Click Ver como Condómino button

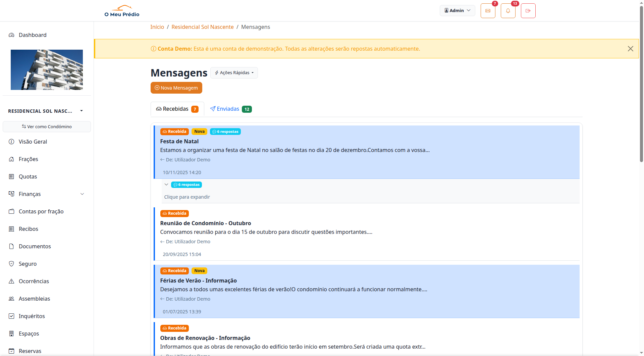[x=47, y=126]
